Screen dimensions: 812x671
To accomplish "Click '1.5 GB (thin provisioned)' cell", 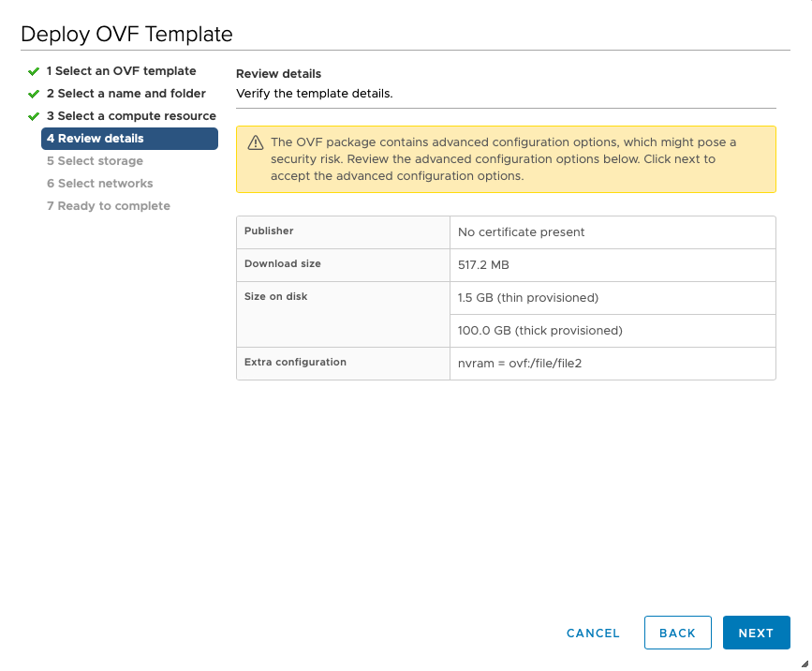I will (613, 298).
